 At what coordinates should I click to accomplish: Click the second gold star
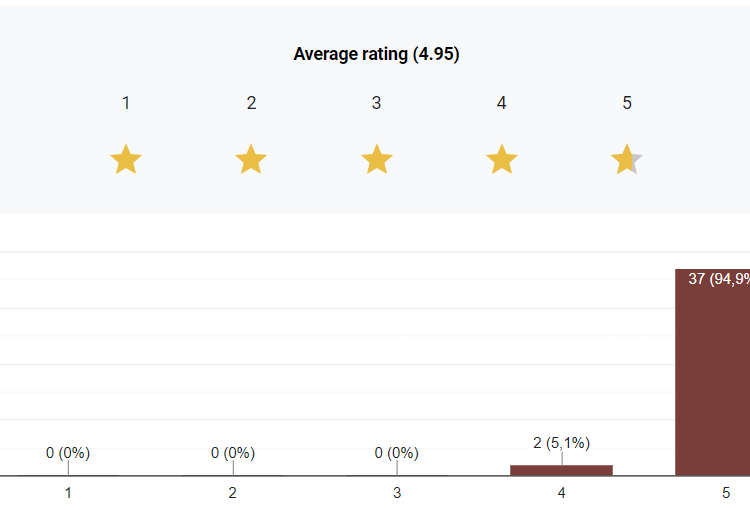tap(251, 159)
